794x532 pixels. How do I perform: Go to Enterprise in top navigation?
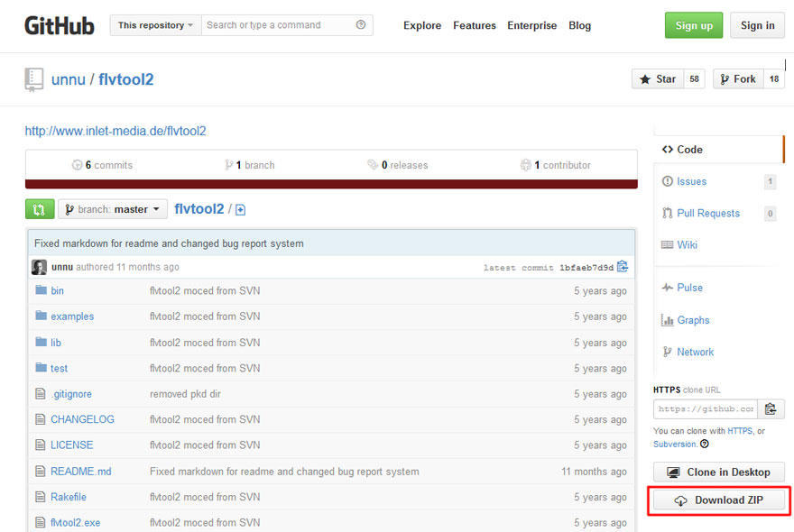(x=532, y=25)
